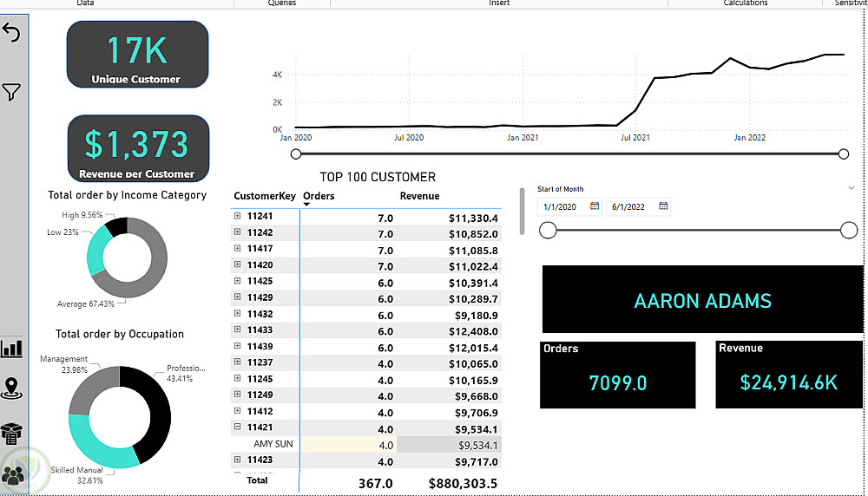Expand customer 11249 row
Image resolution: width=868 pixels, height=496 pixels.
click(238, 395)
